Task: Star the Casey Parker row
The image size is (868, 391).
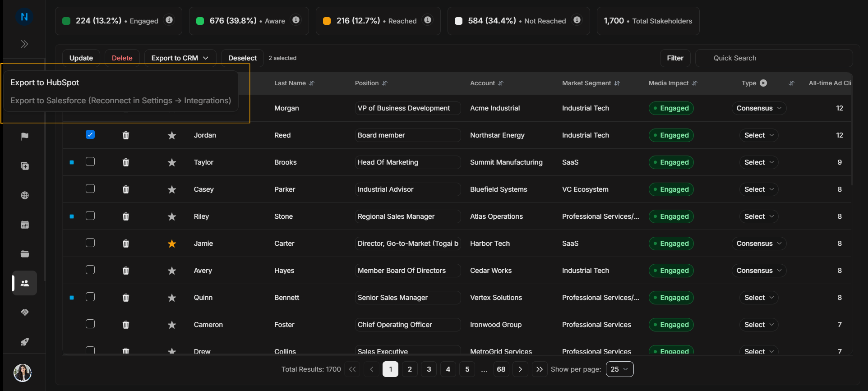Action: [x=172, y=189]
